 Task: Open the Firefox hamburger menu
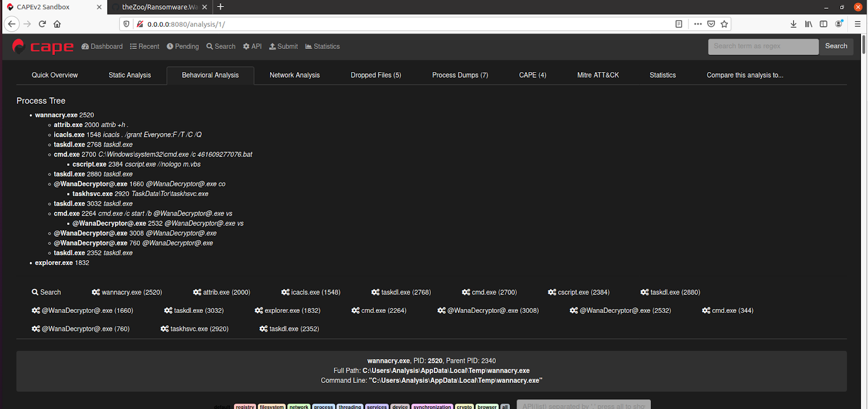pos(858,24)
